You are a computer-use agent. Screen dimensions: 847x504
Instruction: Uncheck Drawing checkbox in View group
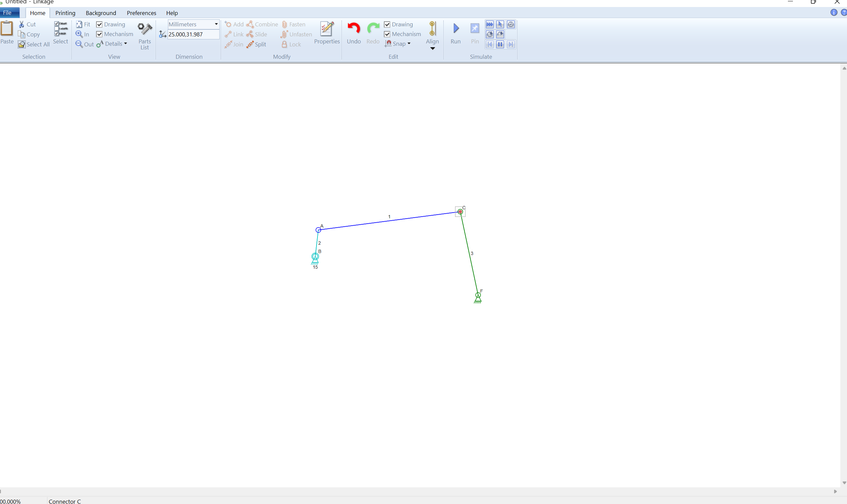(x=99, y=24)
